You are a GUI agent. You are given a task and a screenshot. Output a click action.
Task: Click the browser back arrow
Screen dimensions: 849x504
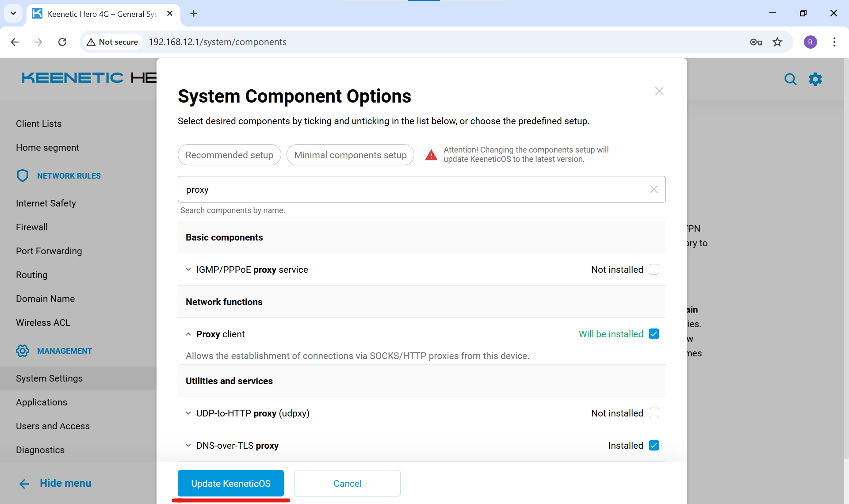(15, 42)
